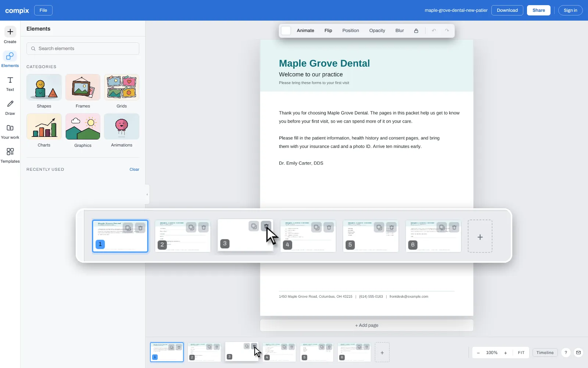588x368 pixels.
Task: Click the redo arrow in the toolbar
Action: (447, 31)
